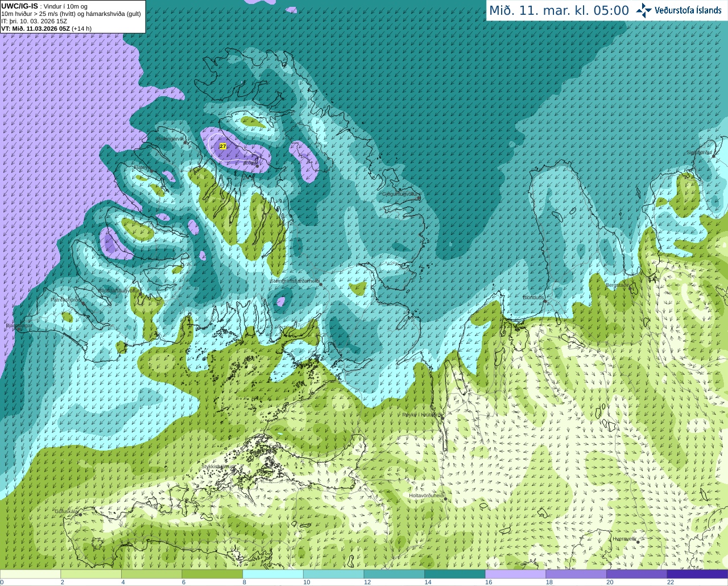Click the Siglufjörður station label

coord(699,152)
